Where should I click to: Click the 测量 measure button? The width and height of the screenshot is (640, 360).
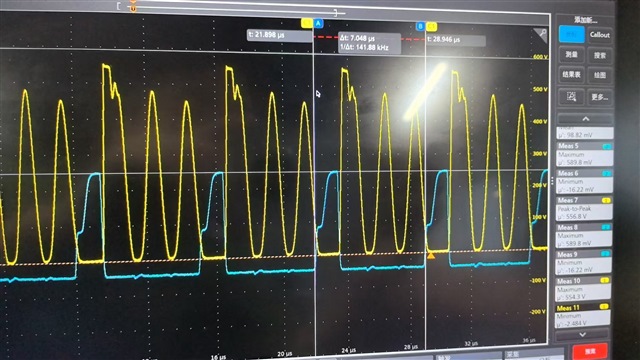pyautogui.click(x=571, y=55)
